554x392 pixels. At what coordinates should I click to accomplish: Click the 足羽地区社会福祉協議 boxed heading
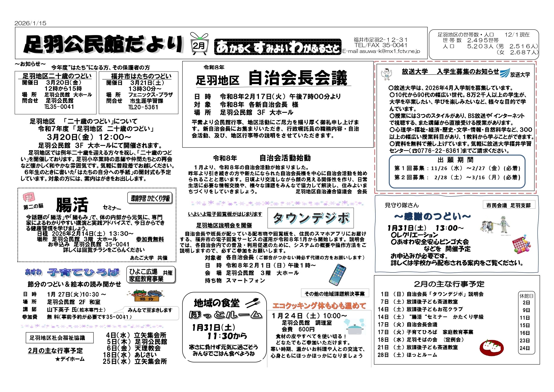(x=59, y=337)
